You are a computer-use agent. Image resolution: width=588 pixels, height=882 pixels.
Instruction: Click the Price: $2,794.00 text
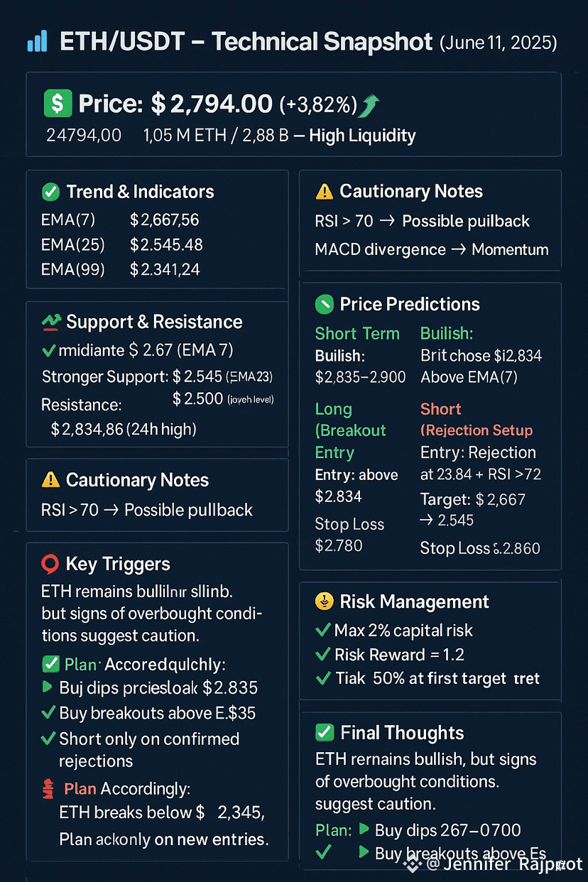tap(175, 104)
